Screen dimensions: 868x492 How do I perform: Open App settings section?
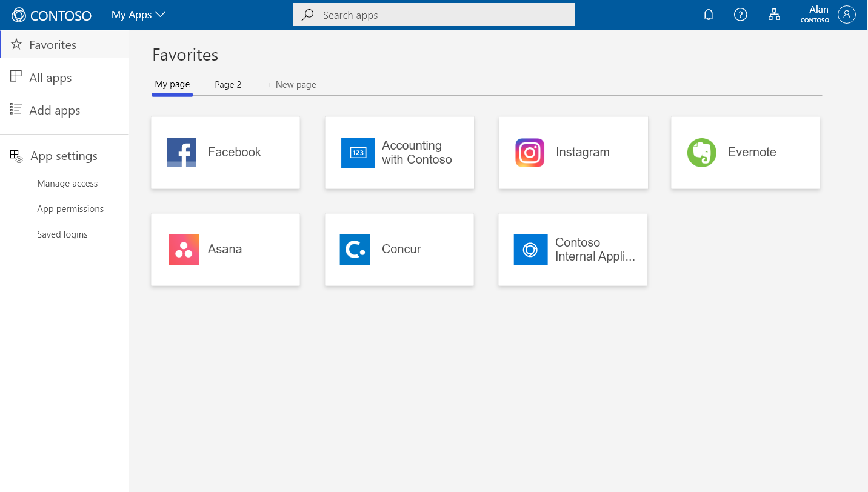click(x=64, y=156)
